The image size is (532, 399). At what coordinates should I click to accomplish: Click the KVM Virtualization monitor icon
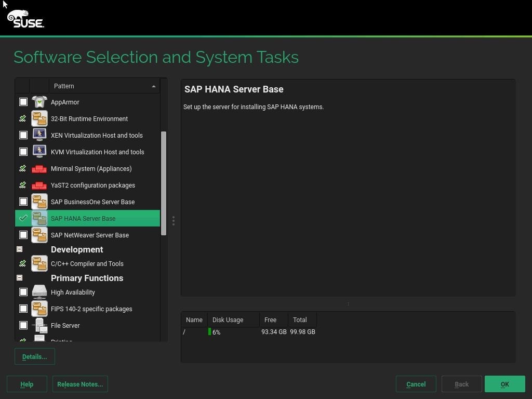point(39,151)
